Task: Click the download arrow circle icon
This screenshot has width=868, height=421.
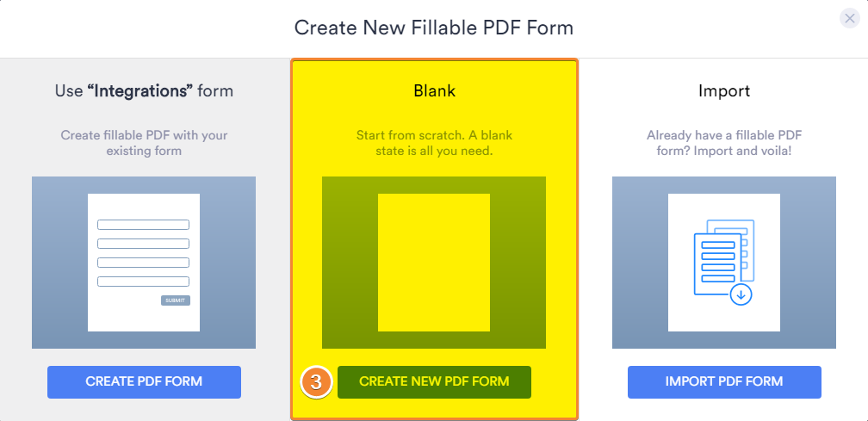Action: tap(741, 294)
